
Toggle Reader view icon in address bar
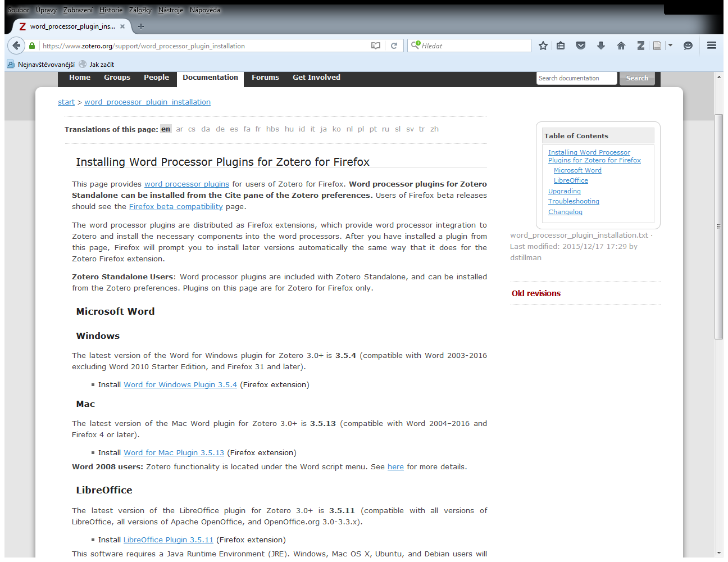[376, 46]
